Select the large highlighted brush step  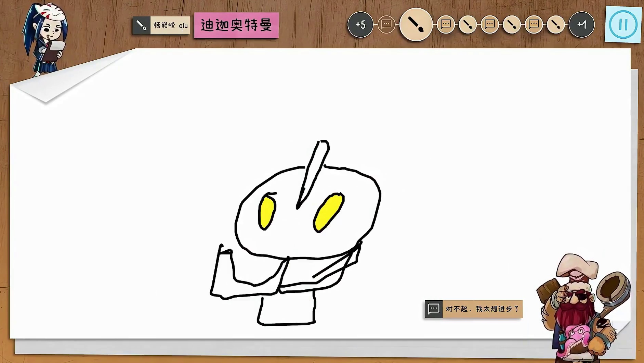coord(416,25)
